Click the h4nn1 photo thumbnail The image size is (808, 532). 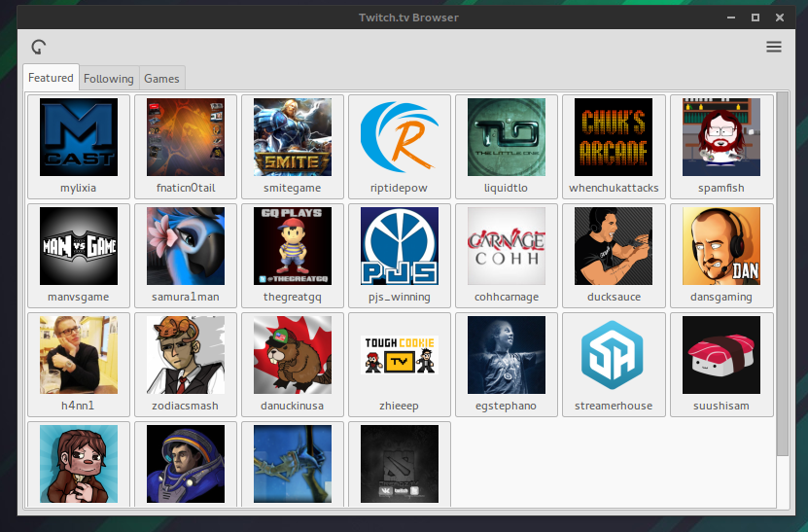pos(79,355)
